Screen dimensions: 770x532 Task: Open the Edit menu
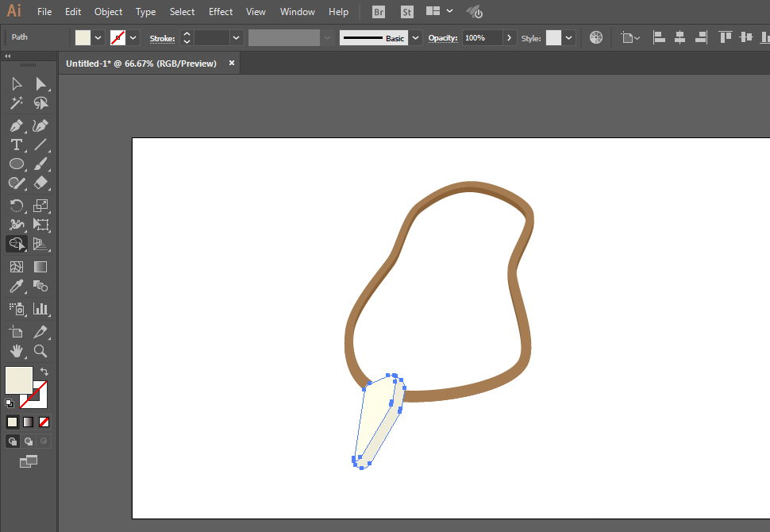[x=73, y=12]
